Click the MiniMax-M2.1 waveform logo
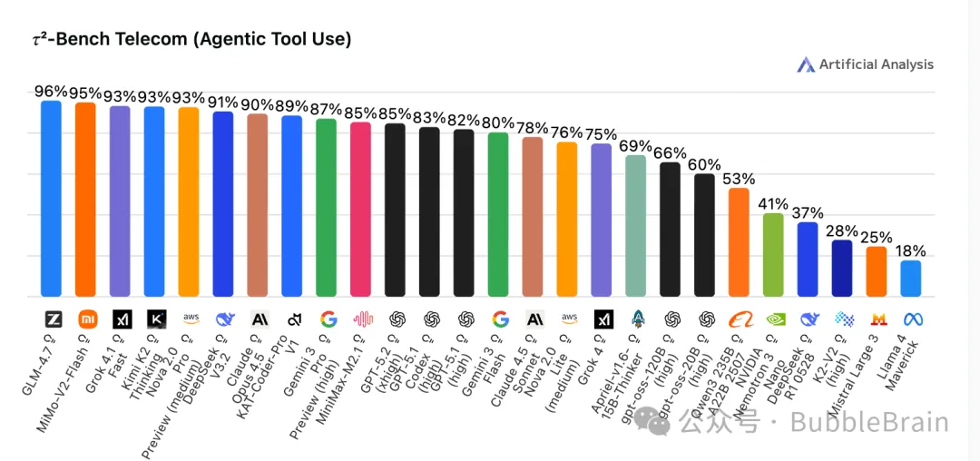The height and width of the screenshot is (461, 980). [362, 319]
